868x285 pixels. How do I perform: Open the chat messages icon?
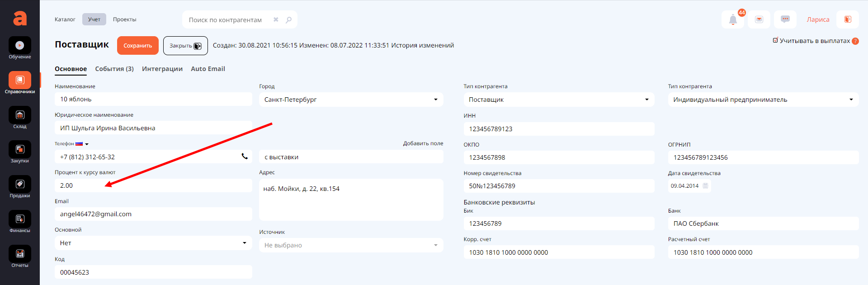[x=785, y=19]
